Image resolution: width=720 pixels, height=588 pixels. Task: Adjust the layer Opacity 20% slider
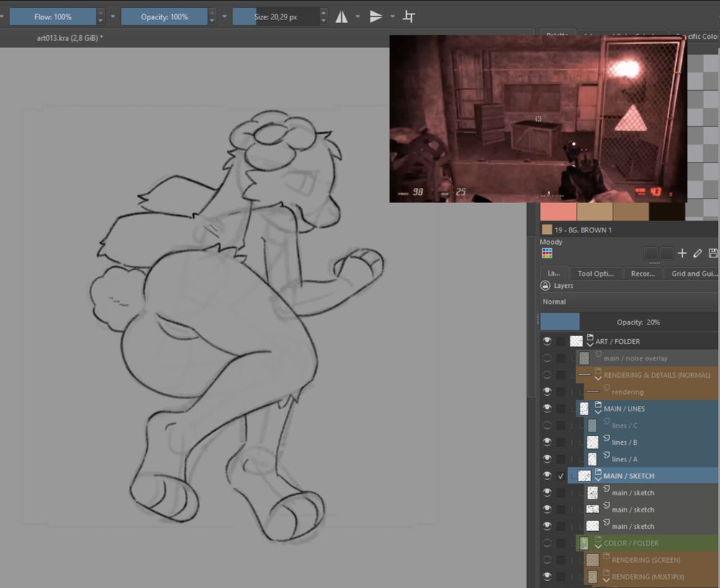pyautogui.click(x=629, y=322)
